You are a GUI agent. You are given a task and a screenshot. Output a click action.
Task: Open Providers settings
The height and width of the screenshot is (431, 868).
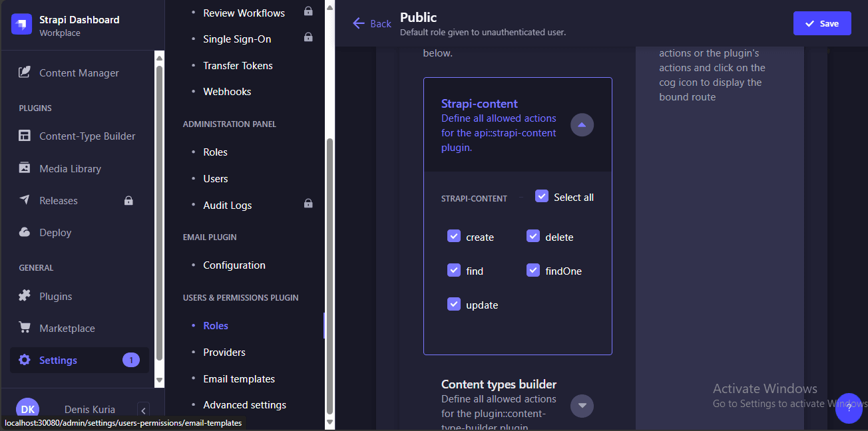pyautogui.click(x=224, y=352)
